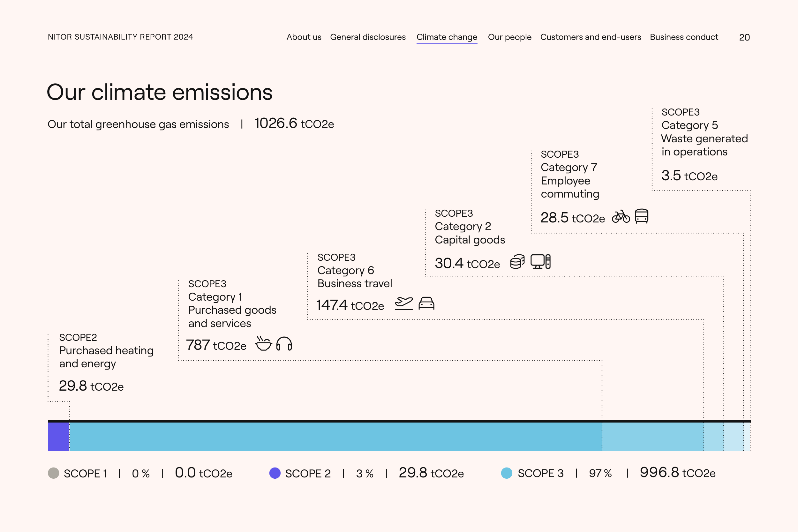Click the 1026.6 tCO2e total value
This screenshot has width=798, height=532.
[x=294, y=124]
